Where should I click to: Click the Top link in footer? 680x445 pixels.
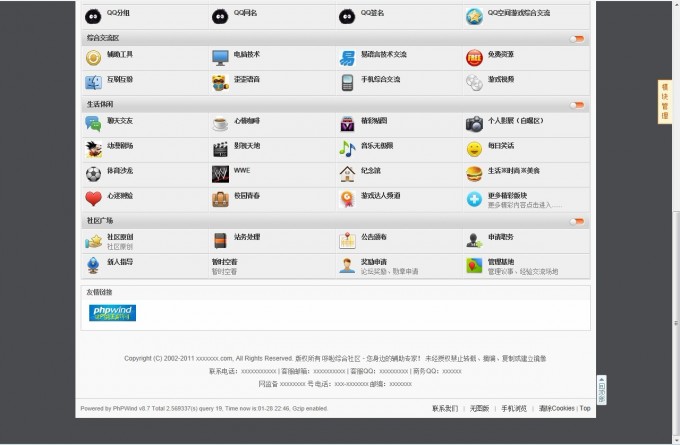pos(585,409)
